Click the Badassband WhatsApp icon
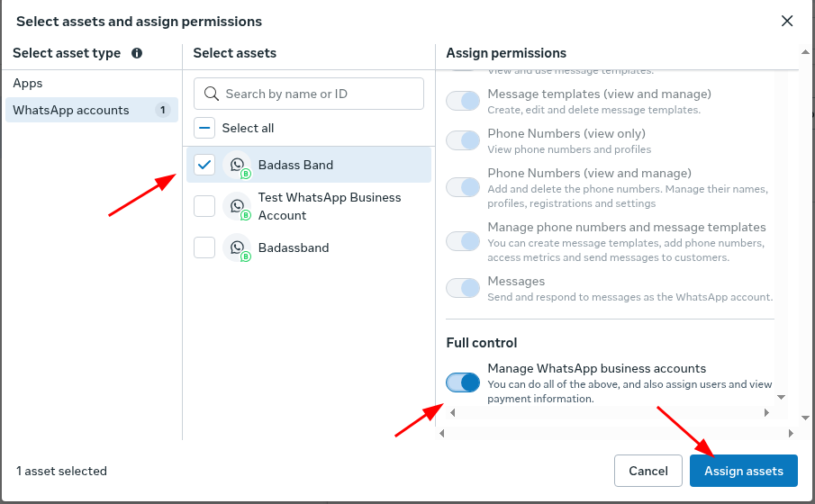 (238, 247)
